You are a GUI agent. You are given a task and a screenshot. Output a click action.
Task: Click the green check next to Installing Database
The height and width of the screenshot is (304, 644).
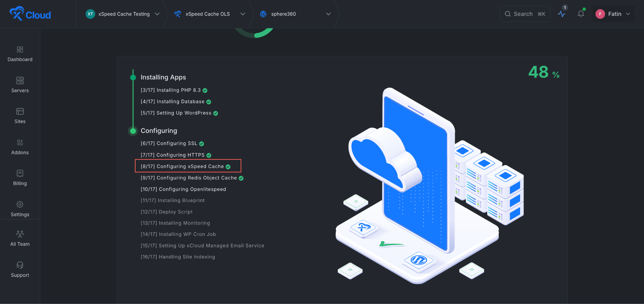[x=208, y=102]
